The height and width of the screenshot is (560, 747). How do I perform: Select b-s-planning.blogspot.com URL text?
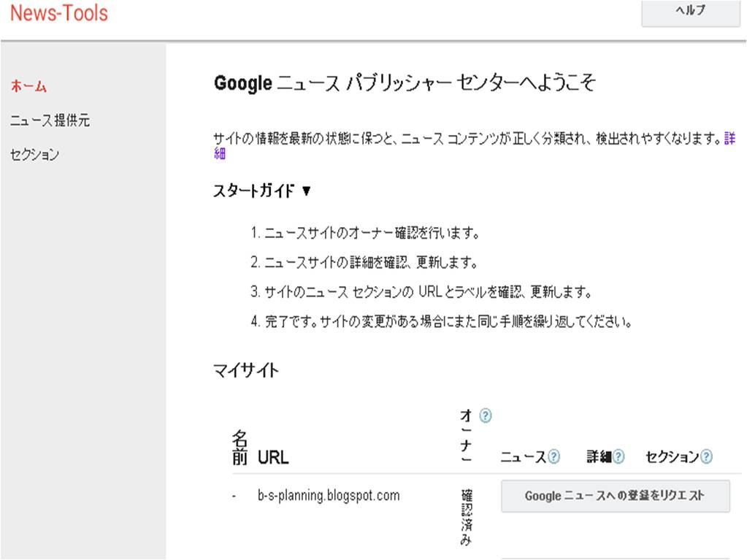tap(329, 495)
